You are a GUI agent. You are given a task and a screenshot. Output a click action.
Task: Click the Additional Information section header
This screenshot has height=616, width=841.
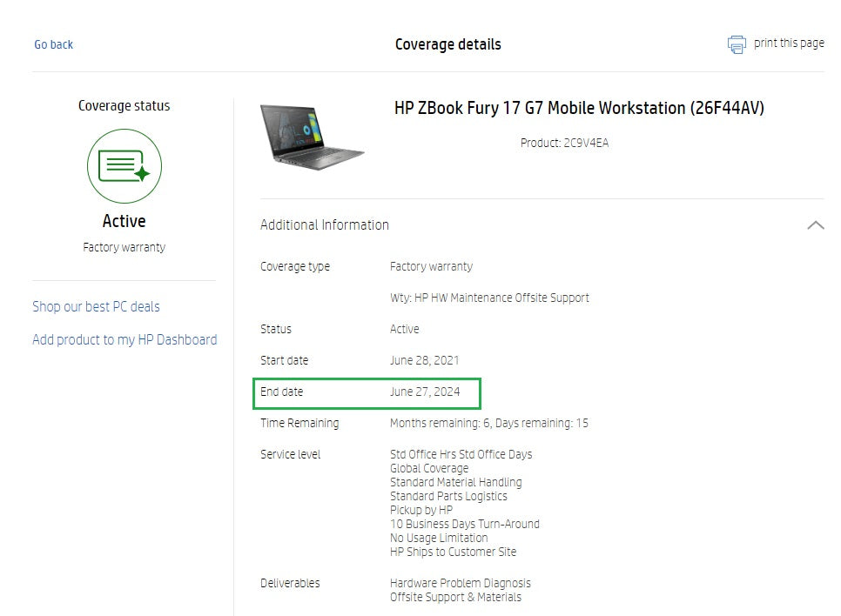(x=325, y=225)
